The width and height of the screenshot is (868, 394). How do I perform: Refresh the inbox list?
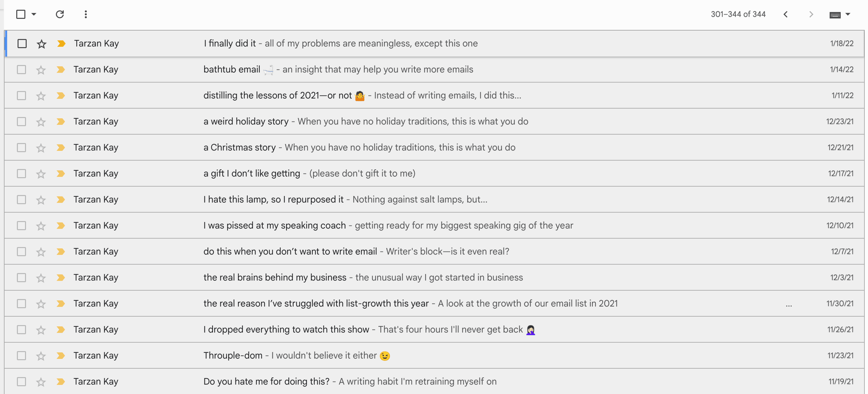pos(60,14)
